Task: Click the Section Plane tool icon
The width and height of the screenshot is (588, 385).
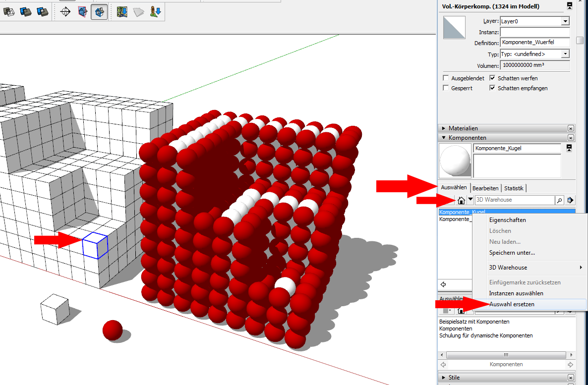Action: coord(65,12)
